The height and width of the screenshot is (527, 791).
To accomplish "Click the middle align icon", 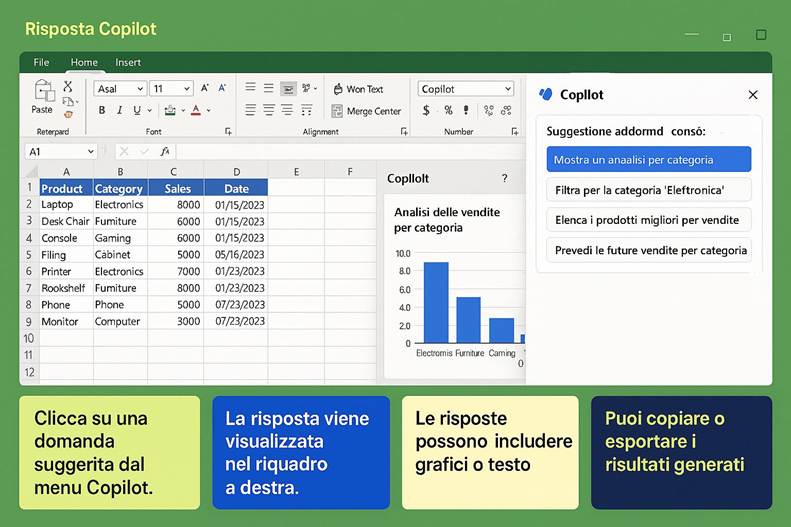I will tap(269, 88).
